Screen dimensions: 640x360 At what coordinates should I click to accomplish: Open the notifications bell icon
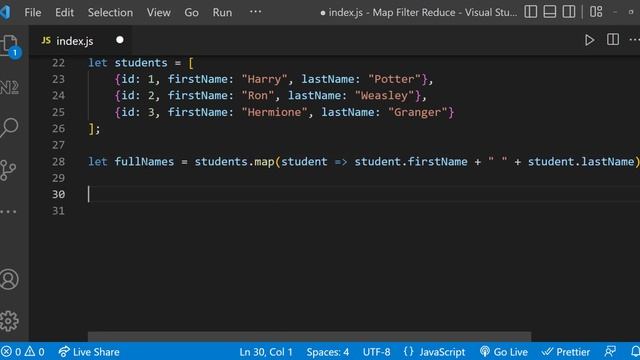pyautogui.click(x=635, y=351)
